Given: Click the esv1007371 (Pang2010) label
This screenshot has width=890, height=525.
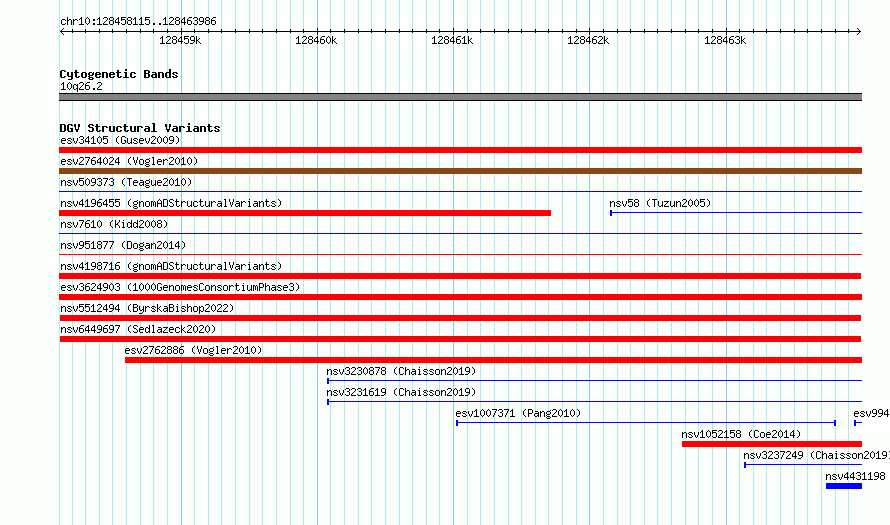Looking at the screenshot, I should click(518, 413).
